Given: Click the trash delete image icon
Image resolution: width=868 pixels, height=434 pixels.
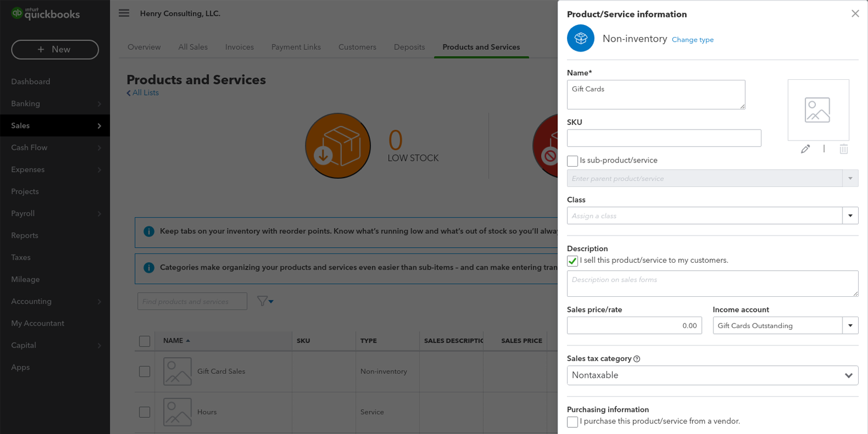Looking at the screenshot, I should [844, 149].
